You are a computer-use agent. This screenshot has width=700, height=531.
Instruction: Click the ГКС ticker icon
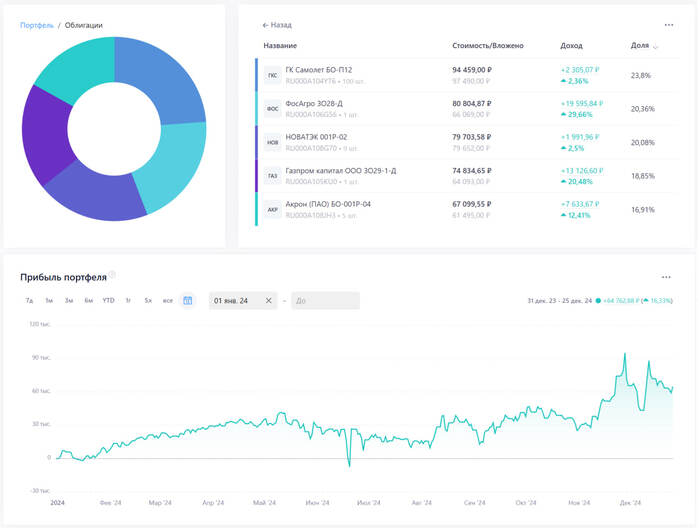point(272,75)
